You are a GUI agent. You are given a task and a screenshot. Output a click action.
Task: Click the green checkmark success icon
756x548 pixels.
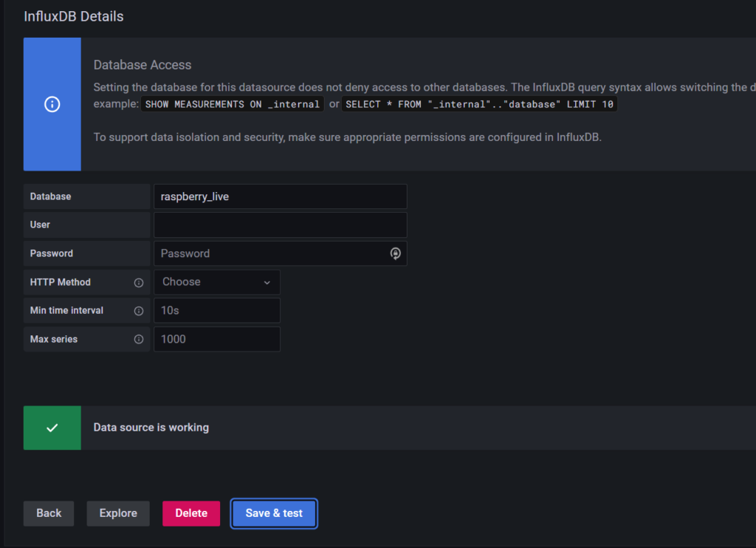point(52,428)
